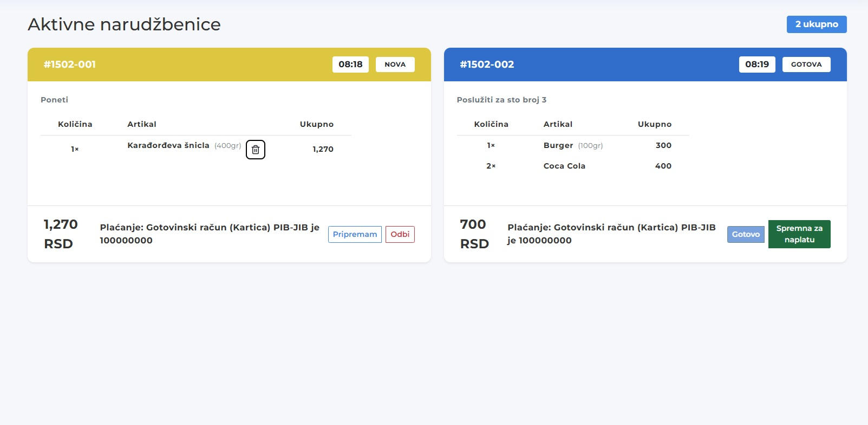The height and width of the screenshot is (425, 868).
Task: Click the 1,270 RSD order total
Action: [61, 234]
